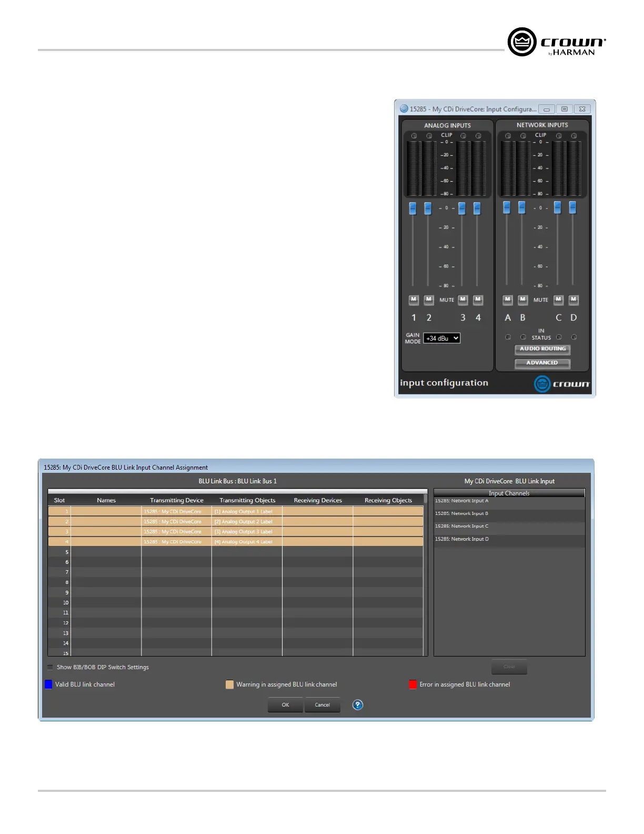Click slot 1 transmitting device cell
The width and height of the screenshot is (644, 834).
tap(177, 511)
